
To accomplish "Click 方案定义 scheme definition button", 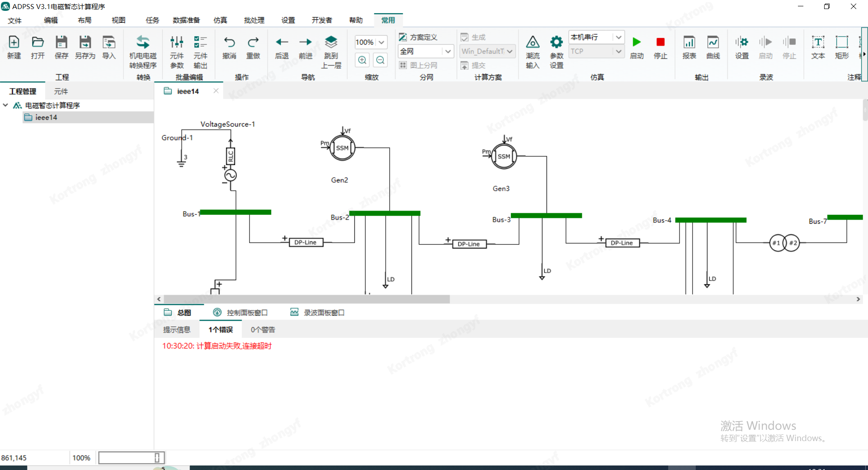I will [x=418, y=37].
